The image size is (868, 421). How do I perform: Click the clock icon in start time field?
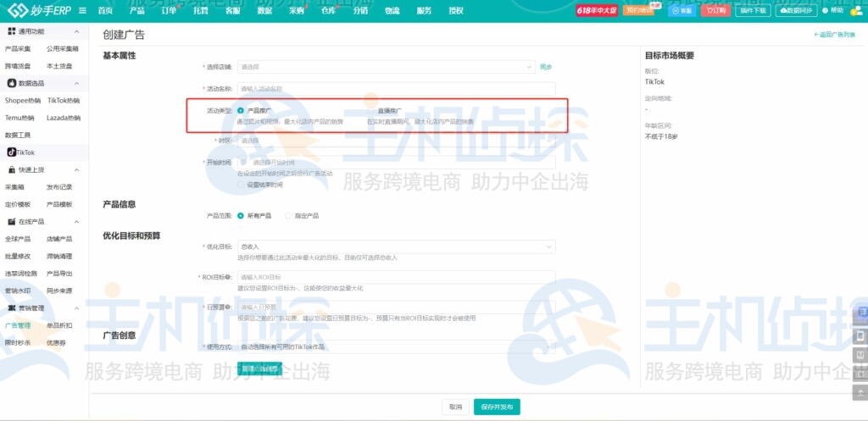coord(243,162)
